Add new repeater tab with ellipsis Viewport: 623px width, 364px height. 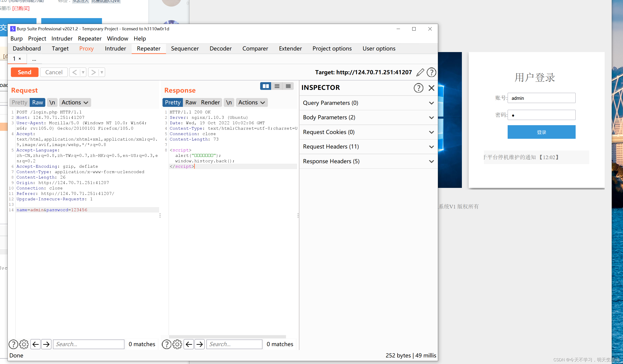pyautogui.click(x=34, y=59)
